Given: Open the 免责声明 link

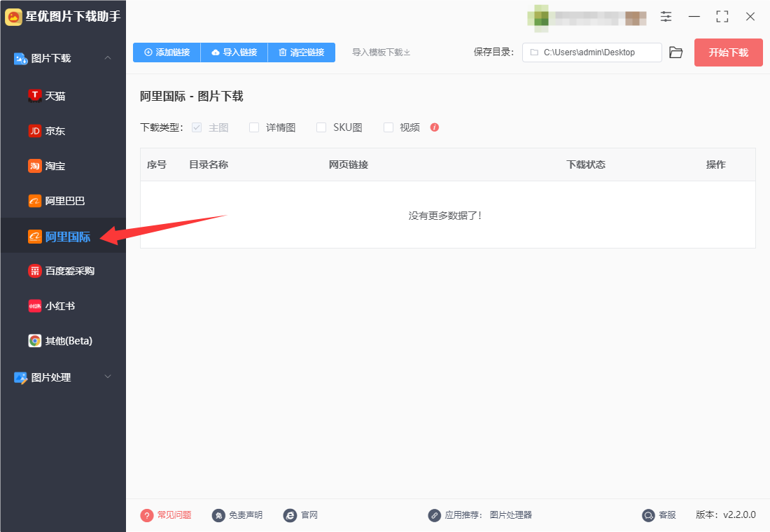Looking at the screenshot, I should click(x=246, y=515).
